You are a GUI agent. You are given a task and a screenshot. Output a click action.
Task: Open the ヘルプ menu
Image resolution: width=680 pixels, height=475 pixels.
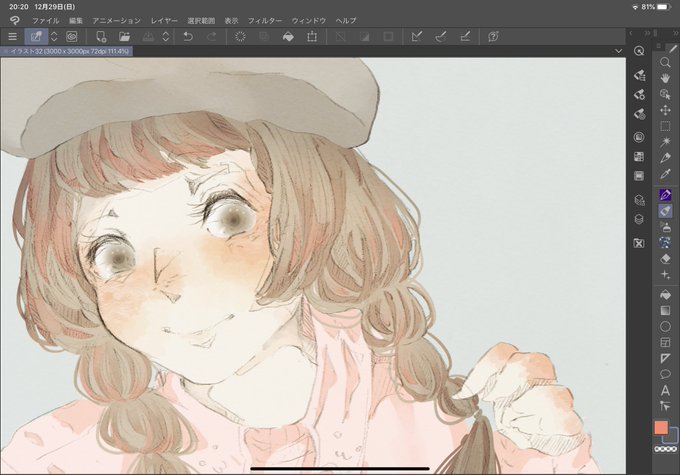pos(346,20)
